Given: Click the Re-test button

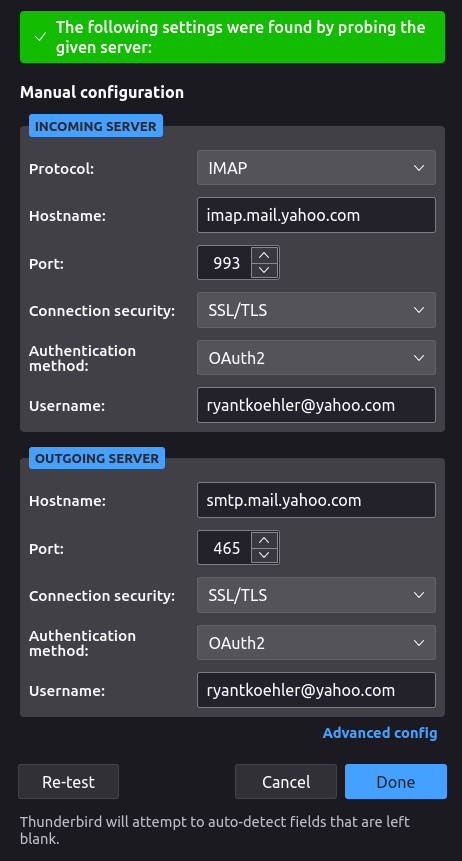Looking at the screenshot, I should 69,781.
